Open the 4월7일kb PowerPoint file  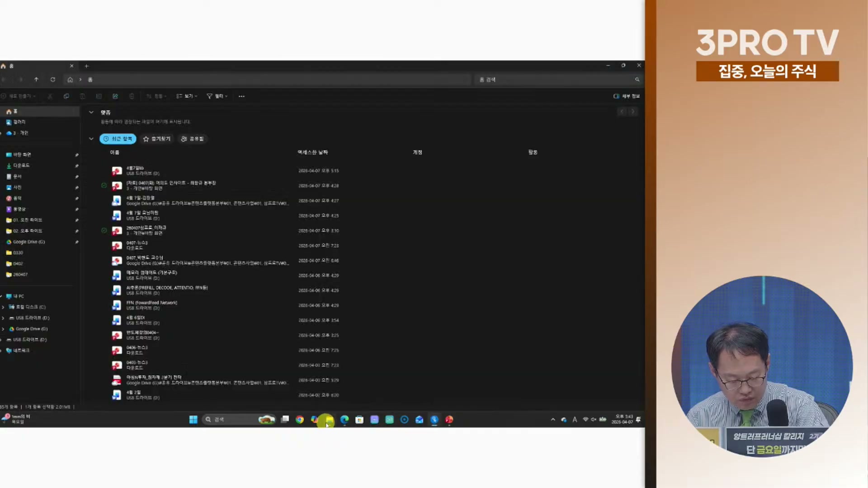coord(135,170)
